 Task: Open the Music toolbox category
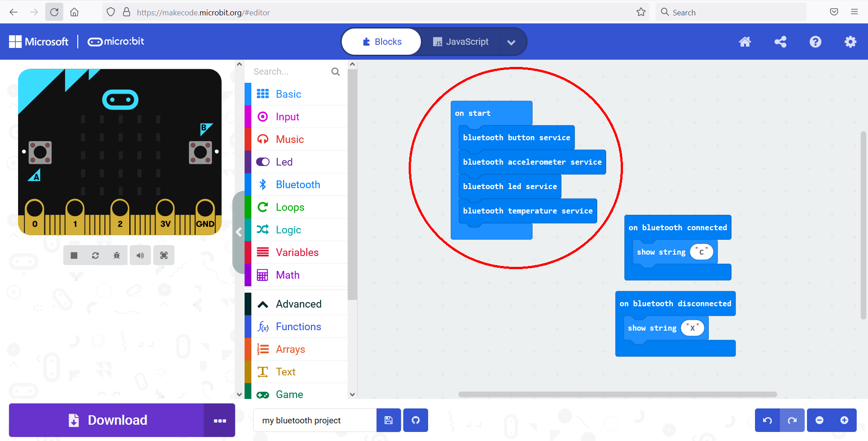[x=296, y=139]
